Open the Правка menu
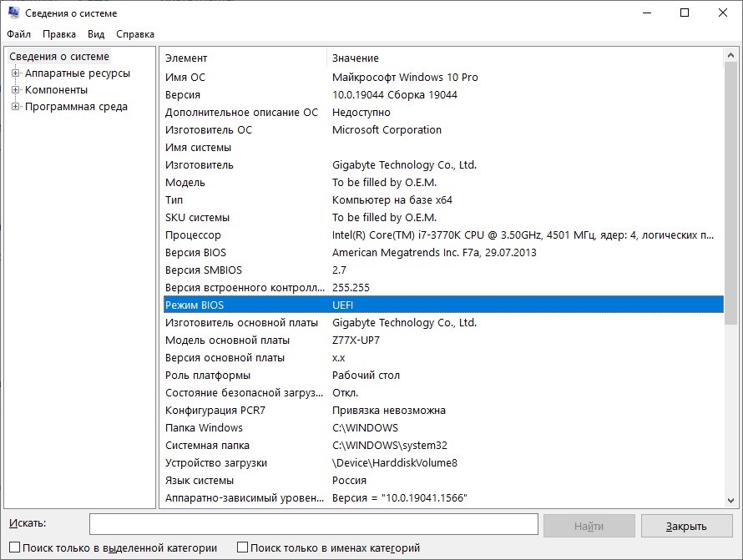The height and width of the screenshot is (560, 743). 59,34
